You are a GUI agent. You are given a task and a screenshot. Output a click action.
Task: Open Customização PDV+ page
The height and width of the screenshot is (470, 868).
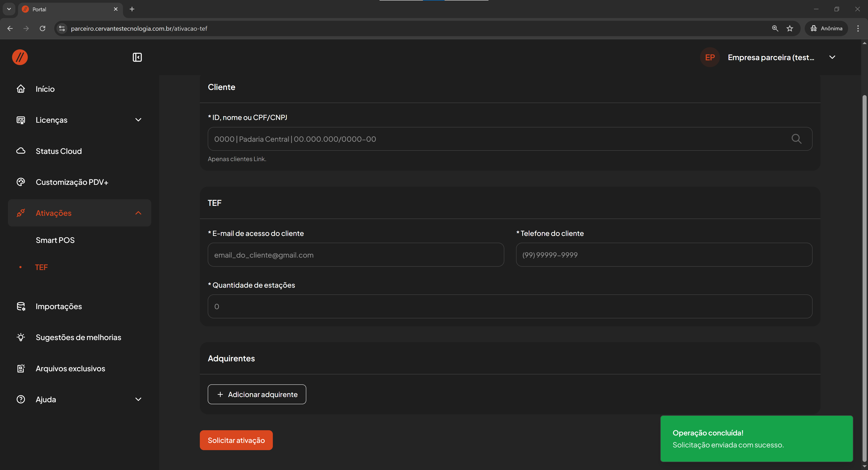(x=72, y=182)
